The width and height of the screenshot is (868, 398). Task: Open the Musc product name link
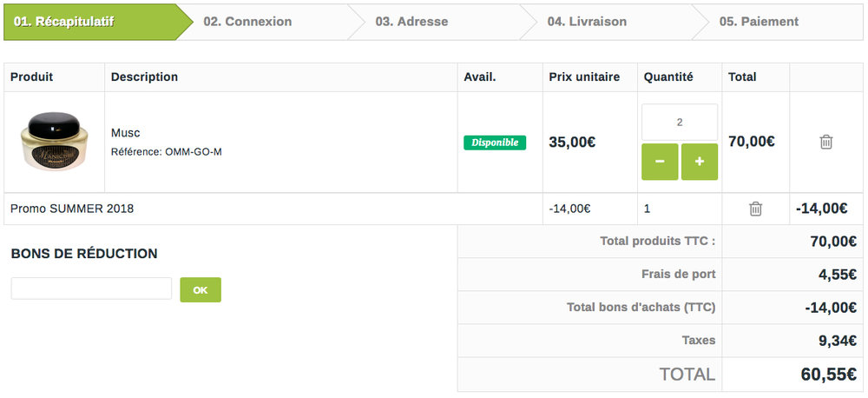[x=126, y=133]
